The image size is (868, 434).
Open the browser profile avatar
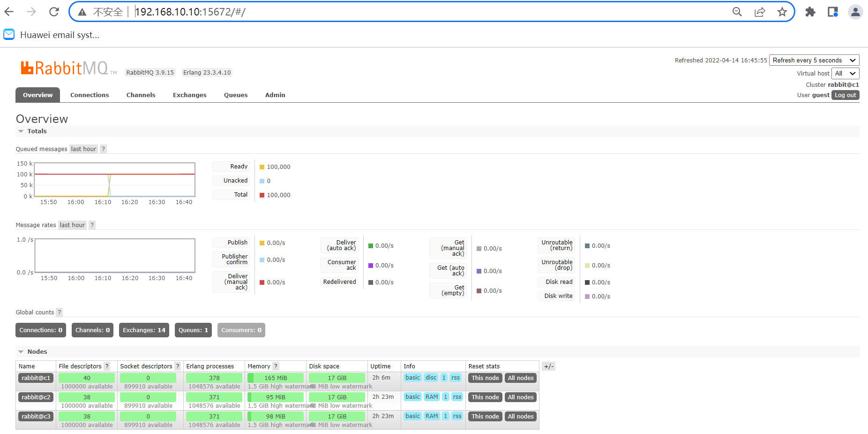855,12
